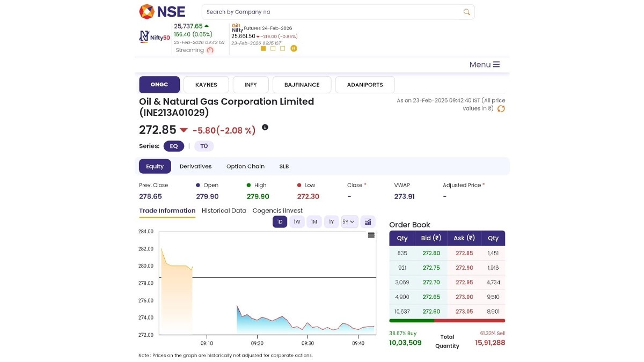Click the streaming indicator icon
Image resolution: width=644 pixels, height=362 pixels.
pyautogui.click(x=210, y=50)
